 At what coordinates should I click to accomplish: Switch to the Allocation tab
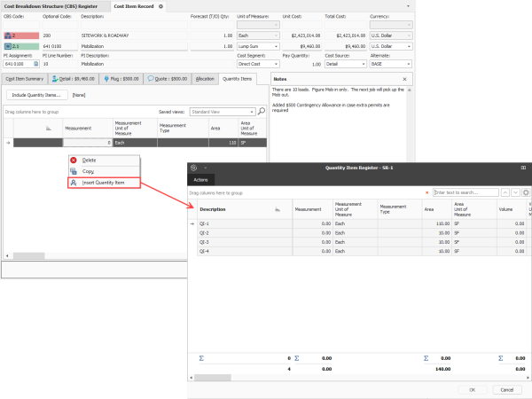click(205, 79)
